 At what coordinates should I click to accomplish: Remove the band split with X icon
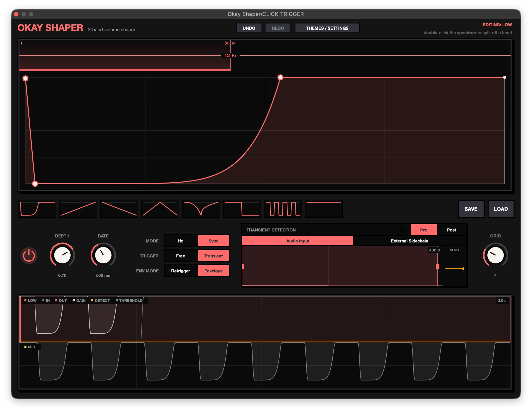[x=227, y=43]
